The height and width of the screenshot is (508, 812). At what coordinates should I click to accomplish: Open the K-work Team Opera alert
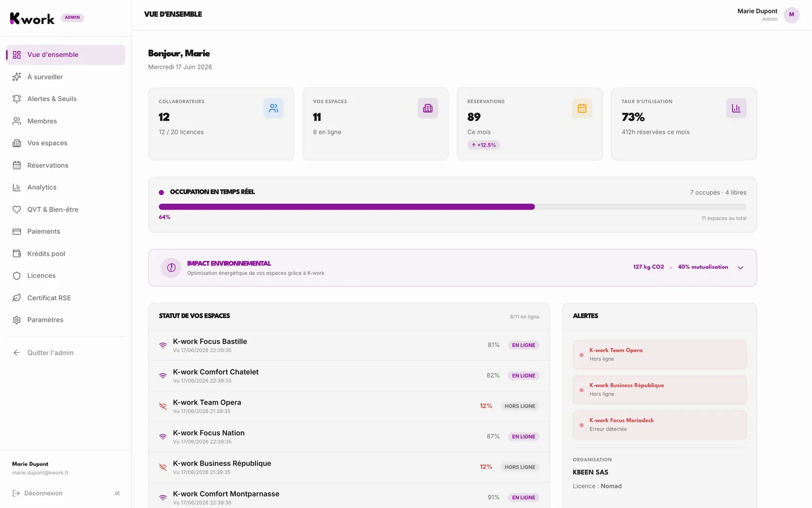[x=659, y=355]
